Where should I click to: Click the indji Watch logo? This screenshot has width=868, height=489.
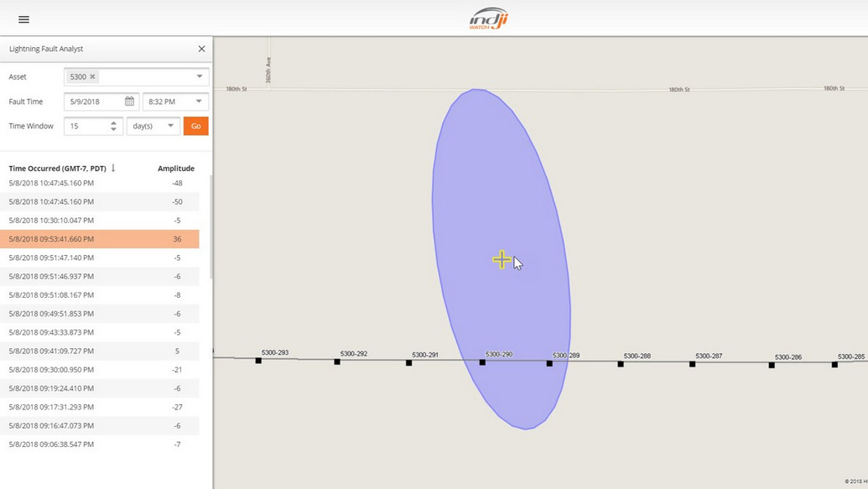[489, 18]
